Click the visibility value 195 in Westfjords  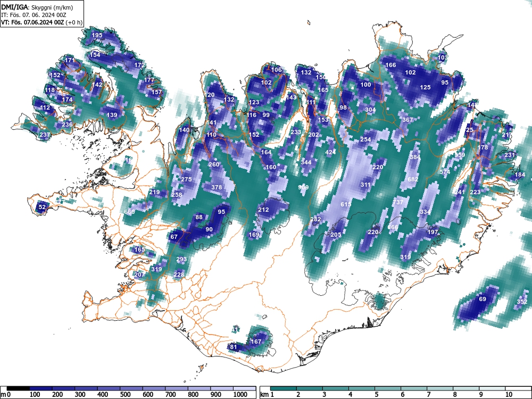click(97, 35)
